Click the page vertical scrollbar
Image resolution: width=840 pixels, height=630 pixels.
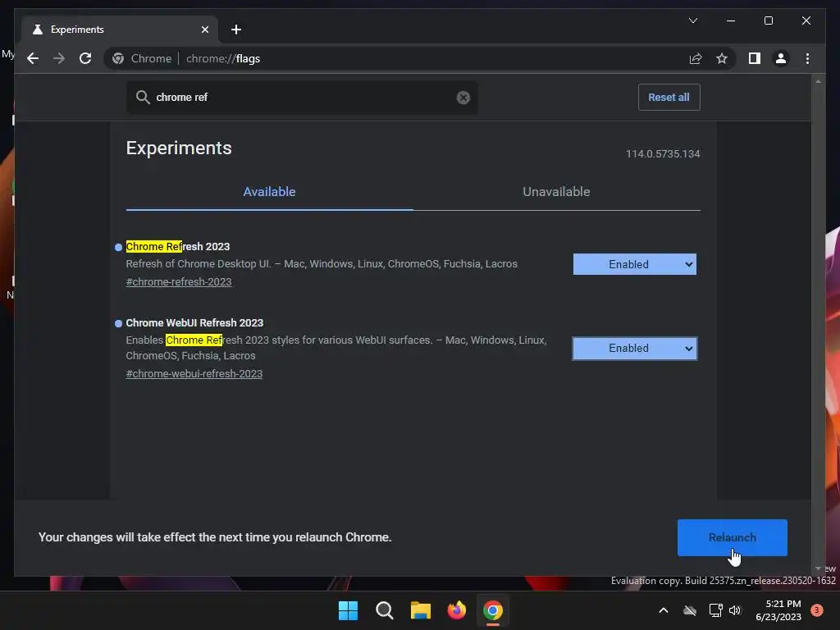tap(818, 325)
